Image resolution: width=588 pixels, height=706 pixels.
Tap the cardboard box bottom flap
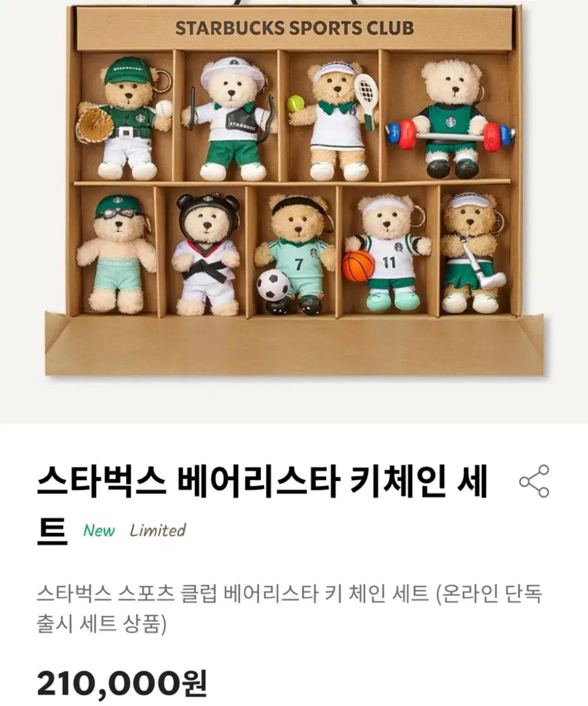[x=295, y=344]
